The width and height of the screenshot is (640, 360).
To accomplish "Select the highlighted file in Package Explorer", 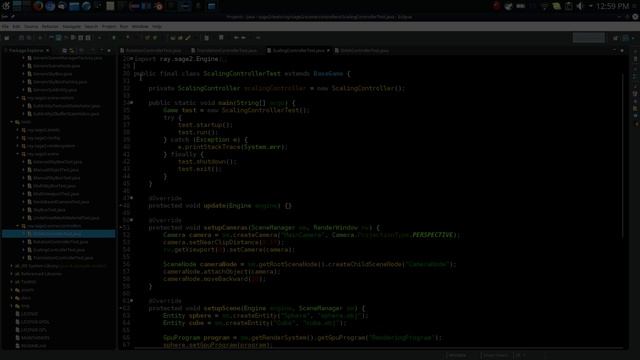I will [x=59, y=234].
